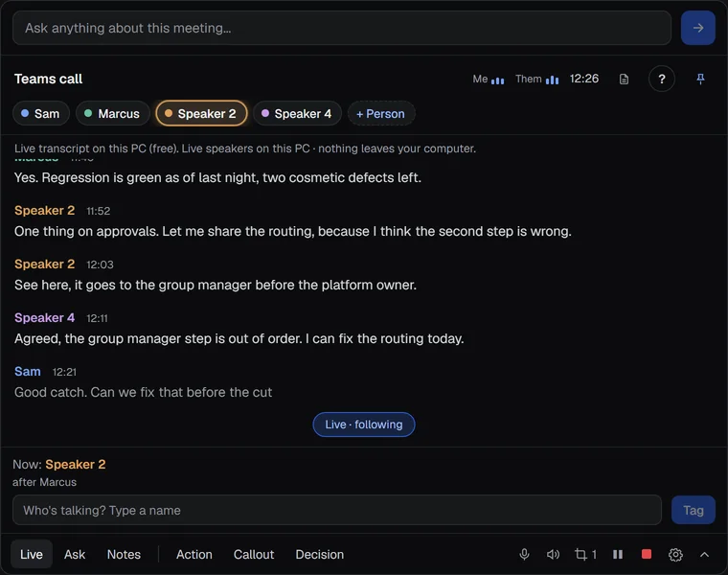728x575 pixels.
Task: Switch to the Notes tab
Action: click(124, 554)
